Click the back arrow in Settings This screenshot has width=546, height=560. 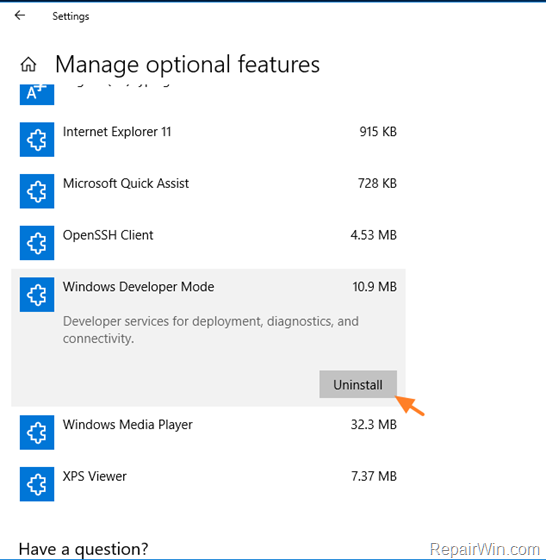coord(20,15)
